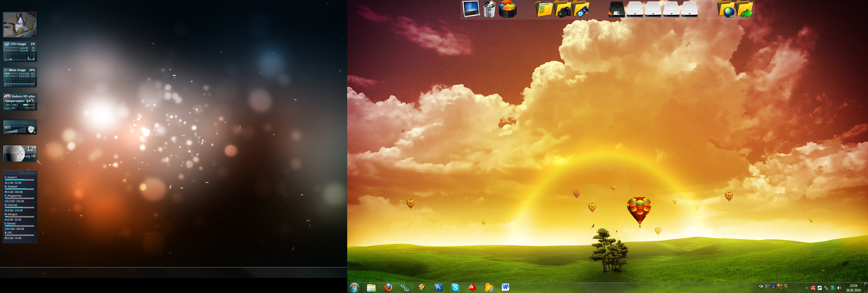Click the blue round shortcut in taskbar toolbar
The width and height of the screenshot is (868, 293).
pyautogui.click(x=774, y=286)
